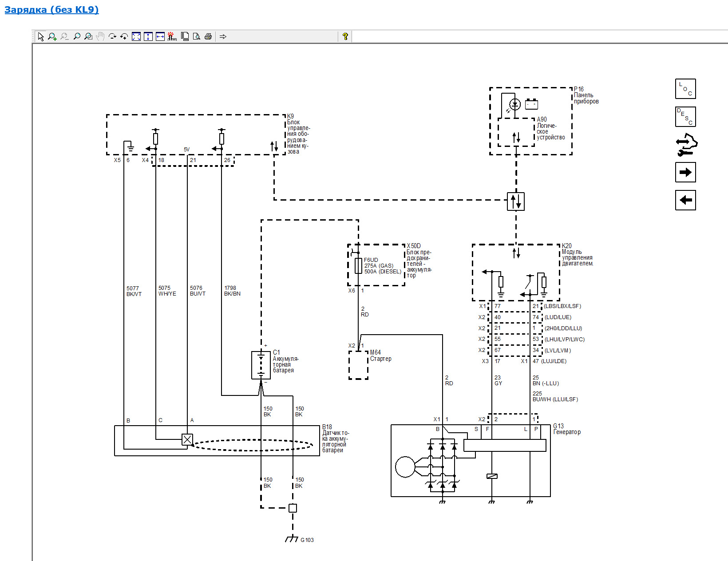Fit the whole diagram to window

(x=136, y=36)
